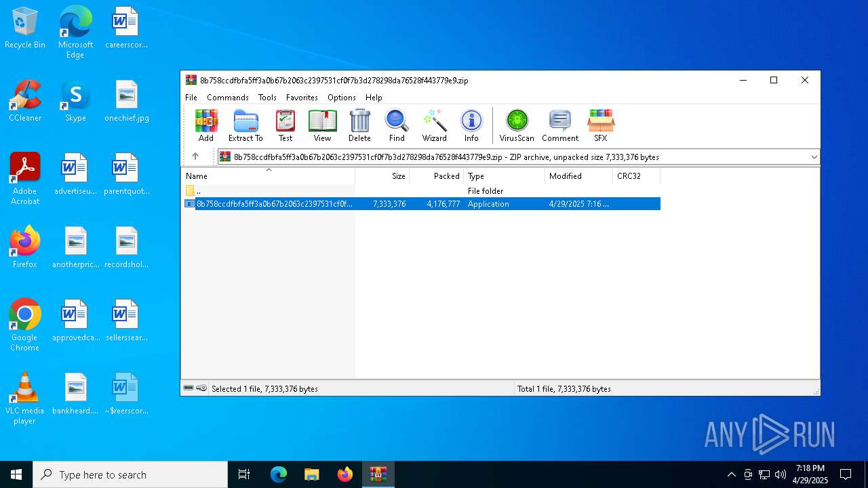Select the 8b758ccdfbfa5ff3a0b... application file row

(421, 204)
